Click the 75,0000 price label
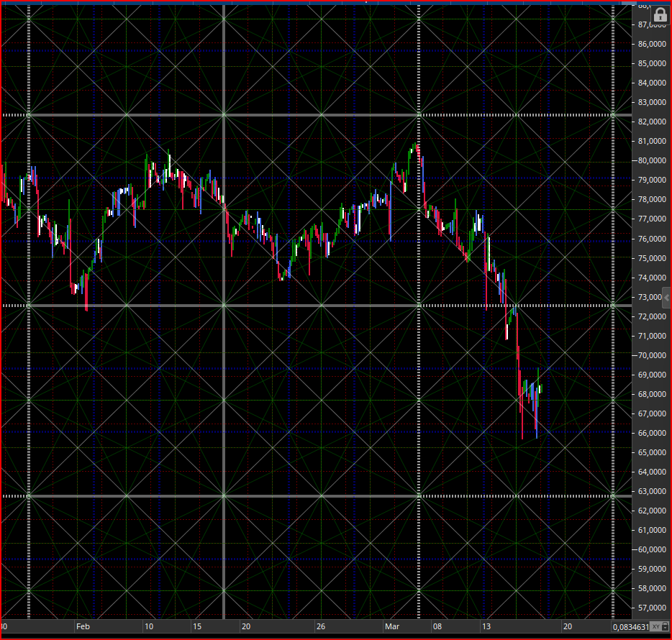Screen dimensions: 672x640 pyautogui.click(x=652, y=258)
